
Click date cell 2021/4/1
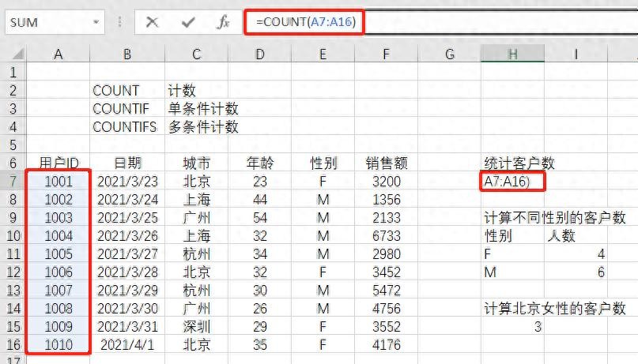click(127, 344)
